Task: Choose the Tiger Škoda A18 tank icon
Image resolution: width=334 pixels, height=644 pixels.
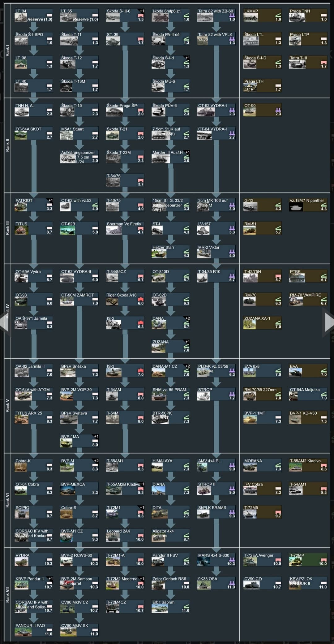Action: point(113,301)
